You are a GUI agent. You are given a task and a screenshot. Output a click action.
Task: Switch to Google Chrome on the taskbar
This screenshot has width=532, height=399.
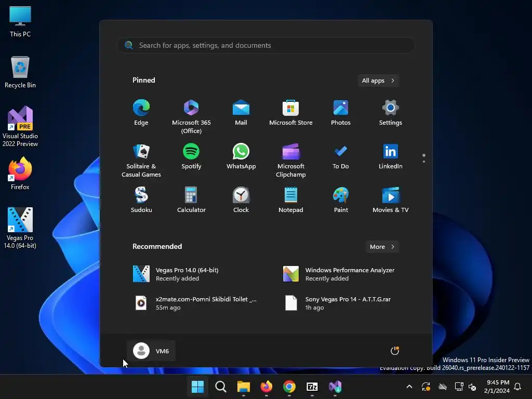click(289, 387)
